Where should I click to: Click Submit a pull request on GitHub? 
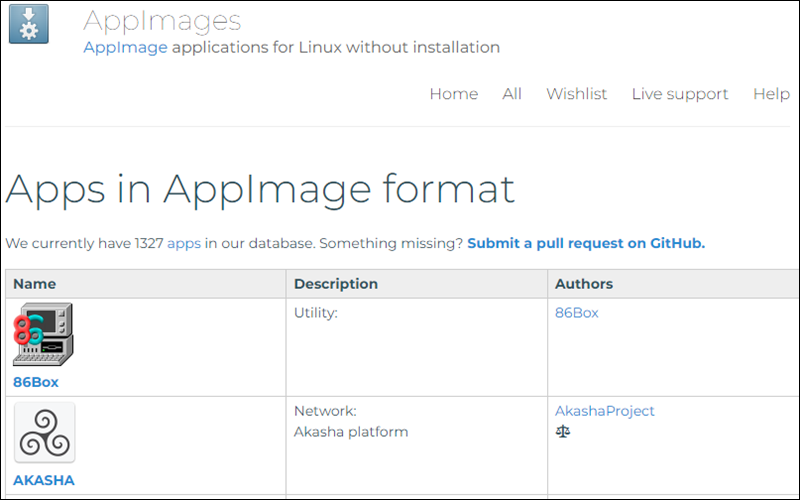[586, 243]
